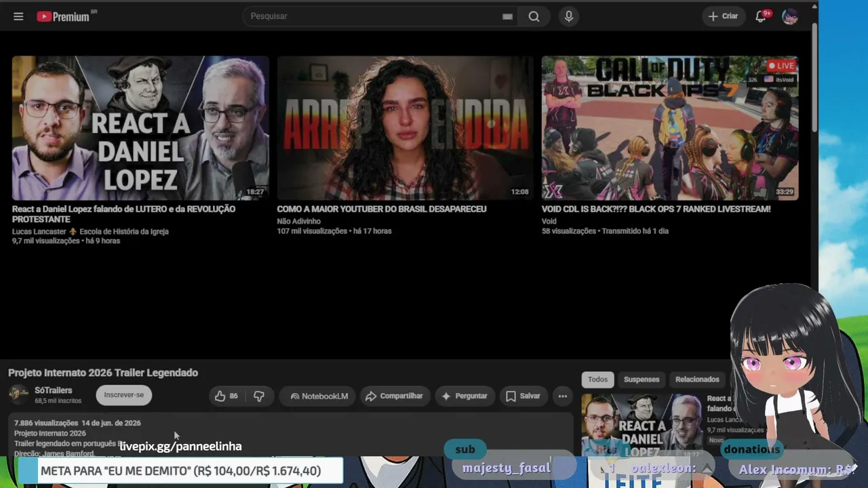Open sidebar React a Daniel Lopez thumbnail
The width and height of the screenshot is (868, 488).
[642, 425]
